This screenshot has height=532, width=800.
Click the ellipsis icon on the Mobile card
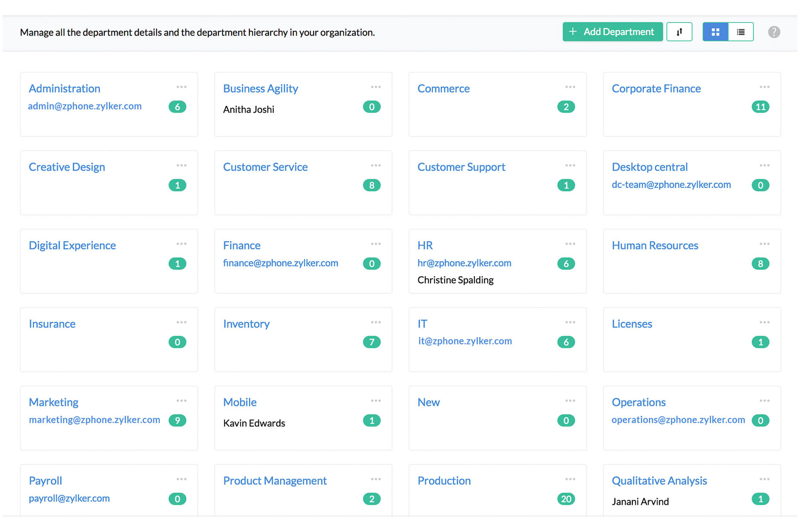tap(376, 400)
